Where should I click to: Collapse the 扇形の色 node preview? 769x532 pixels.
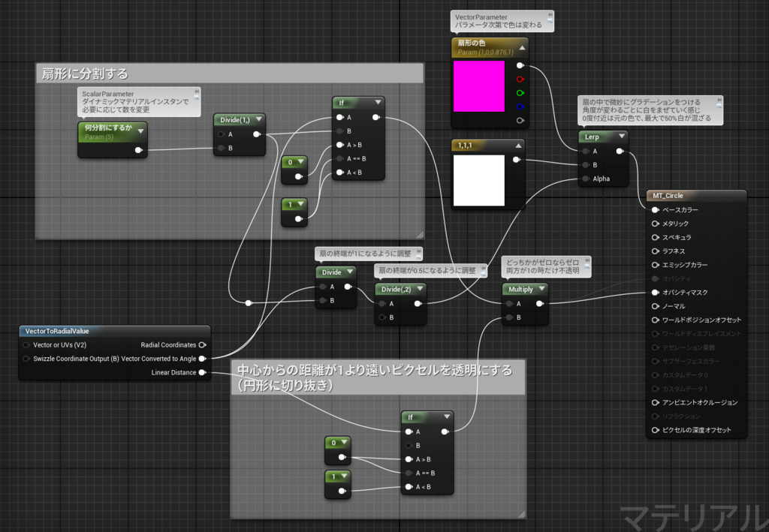(522, 47)
